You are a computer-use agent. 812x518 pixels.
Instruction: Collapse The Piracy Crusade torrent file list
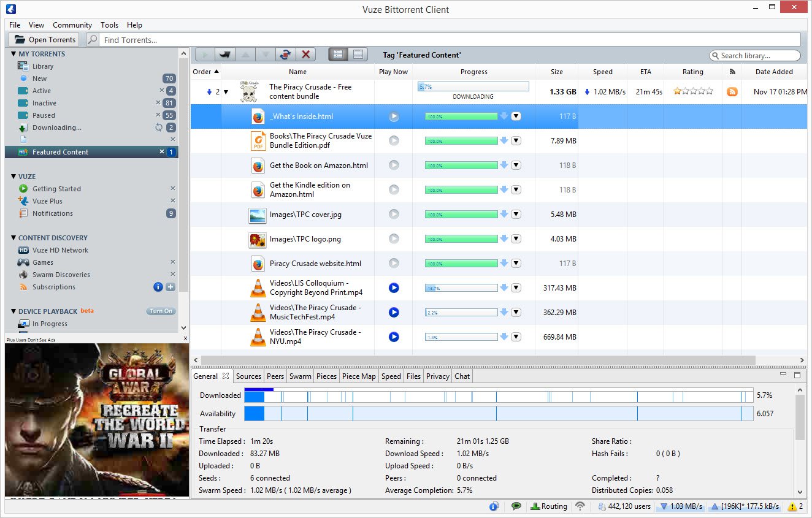coord(226,92)
